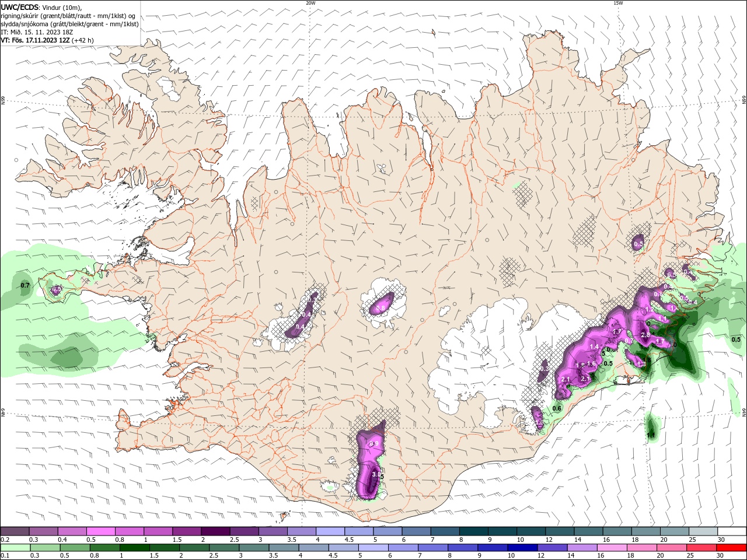Viewport: 747px width, 560px height.
Task: Pick snow scale swatch between 4 and 4.5
Action: [x=329, y=531]
